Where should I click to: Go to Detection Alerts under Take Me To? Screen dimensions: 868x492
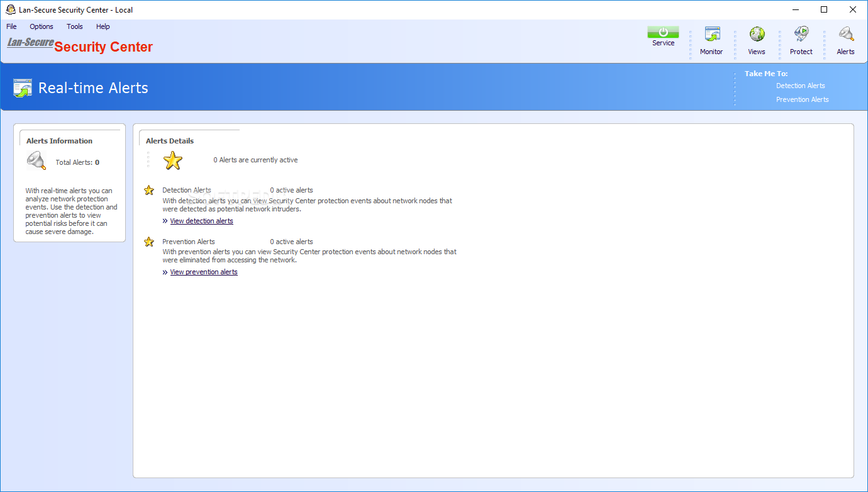(801, 86)
